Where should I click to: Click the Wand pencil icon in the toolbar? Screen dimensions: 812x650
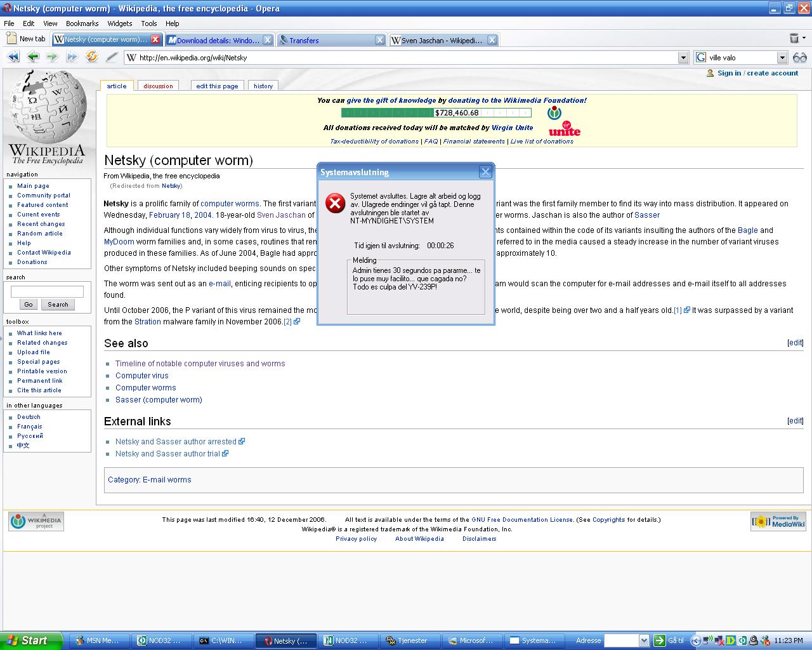(x=112, y=57)
